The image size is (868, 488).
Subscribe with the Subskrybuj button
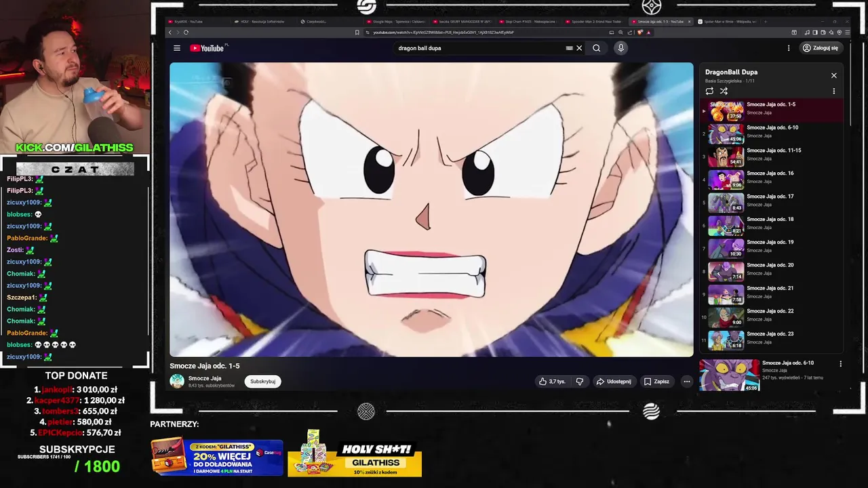(263, 382)
